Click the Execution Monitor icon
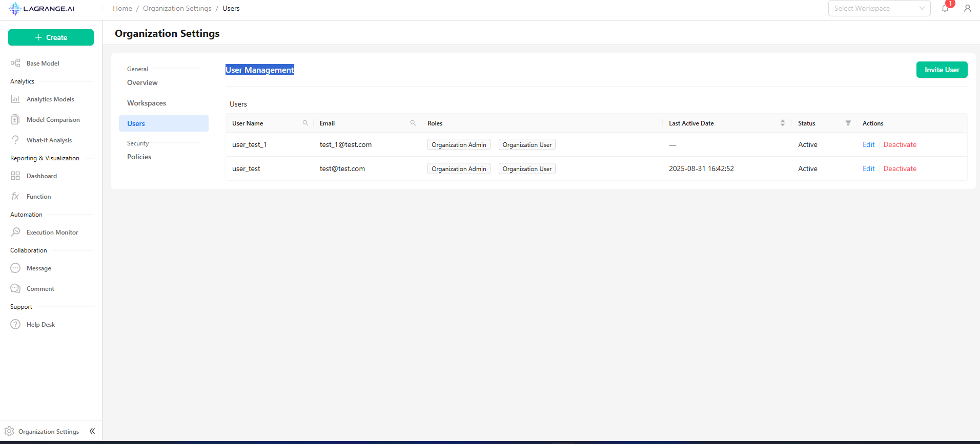The height and width of the screenshot is (444, 980). coord(15,232)
